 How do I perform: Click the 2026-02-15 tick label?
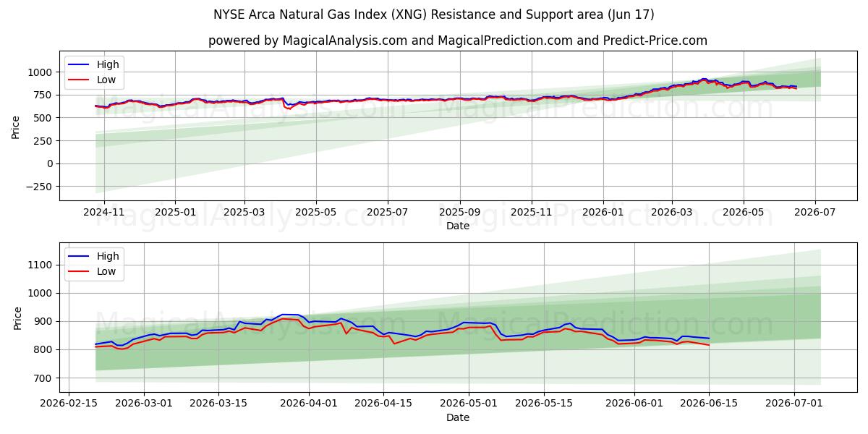click(x=69, y=404)
